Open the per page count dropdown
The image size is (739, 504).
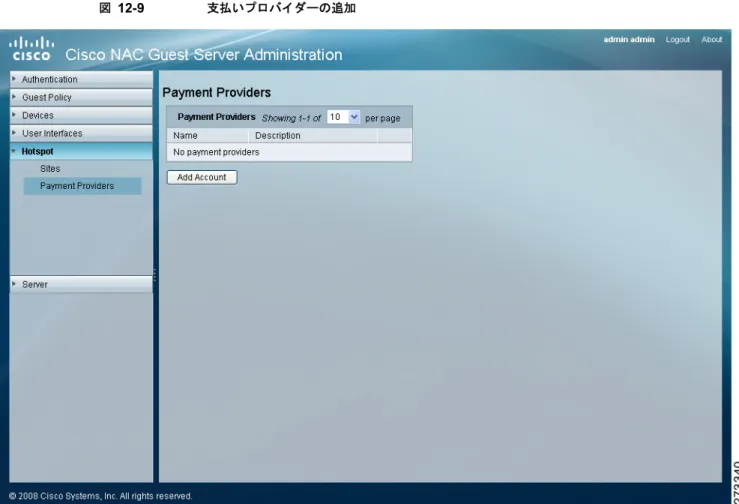point(344,117)
